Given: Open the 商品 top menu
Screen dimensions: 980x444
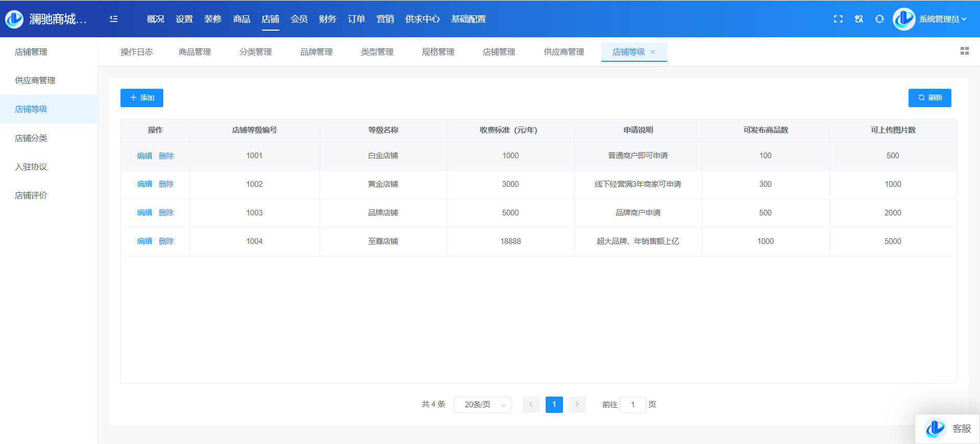Looking at the screenshot, I should pos(241,19).
